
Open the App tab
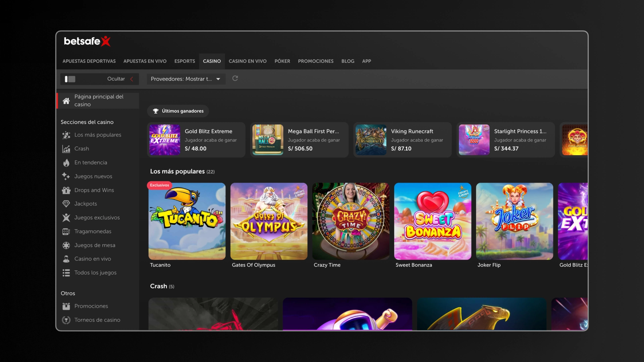(x=367, y=61)
